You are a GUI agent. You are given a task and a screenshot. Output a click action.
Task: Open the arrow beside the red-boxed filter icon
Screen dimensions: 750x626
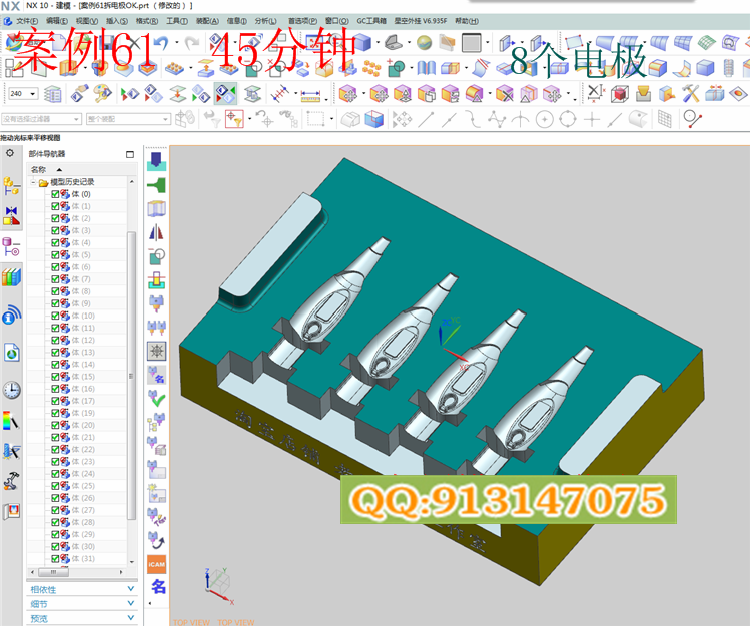249,119
